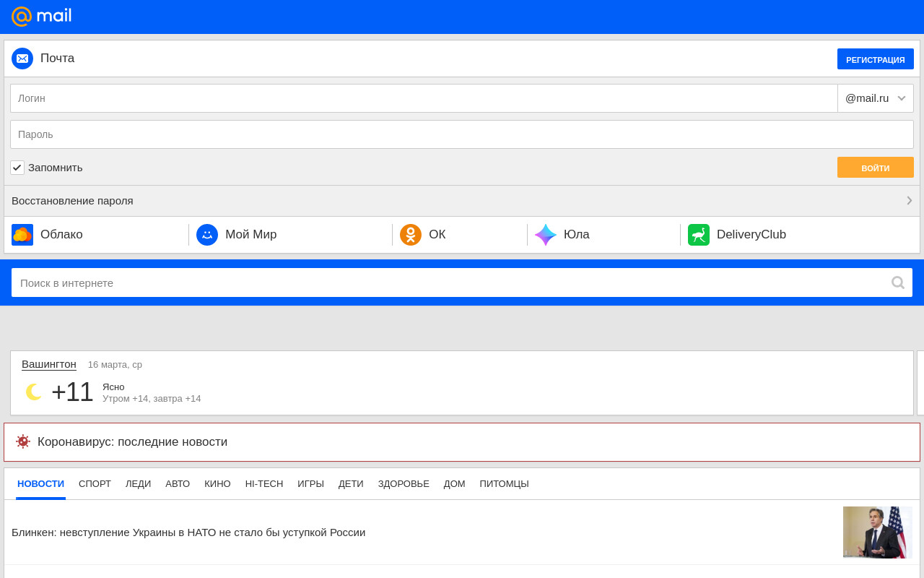Open Коронавирус: последние новости link
924x578 pixels.
[x=462, y=442]
